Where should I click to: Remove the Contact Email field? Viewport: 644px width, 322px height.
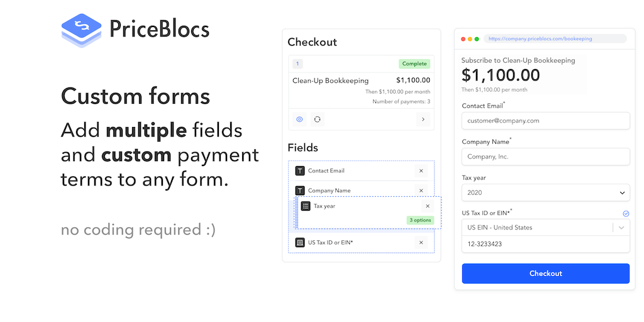click(421, 170)
